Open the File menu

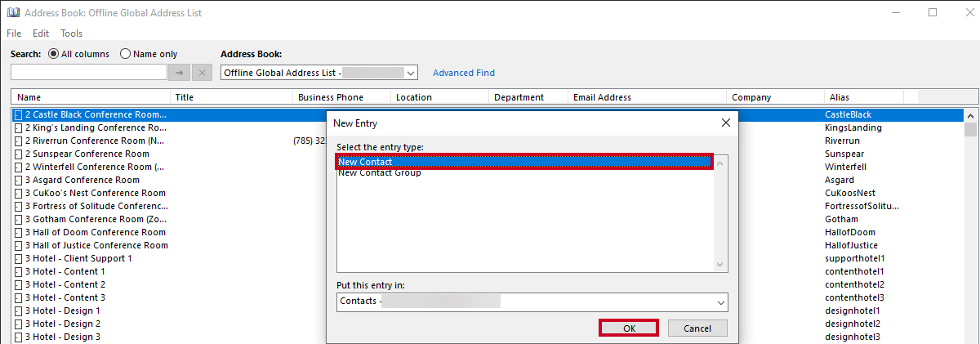coord(14,34)
